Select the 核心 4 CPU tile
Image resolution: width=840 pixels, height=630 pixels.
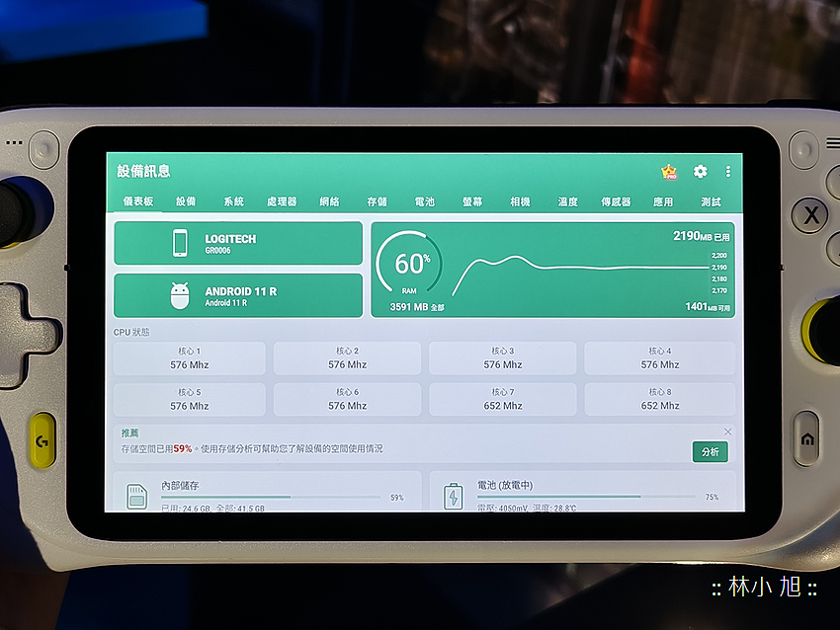click(659, 358)
